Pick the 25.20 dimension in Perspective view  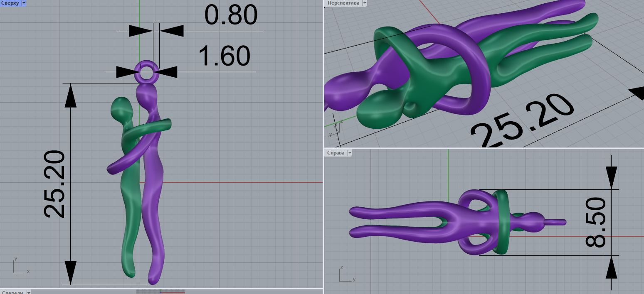coord(524,120)
